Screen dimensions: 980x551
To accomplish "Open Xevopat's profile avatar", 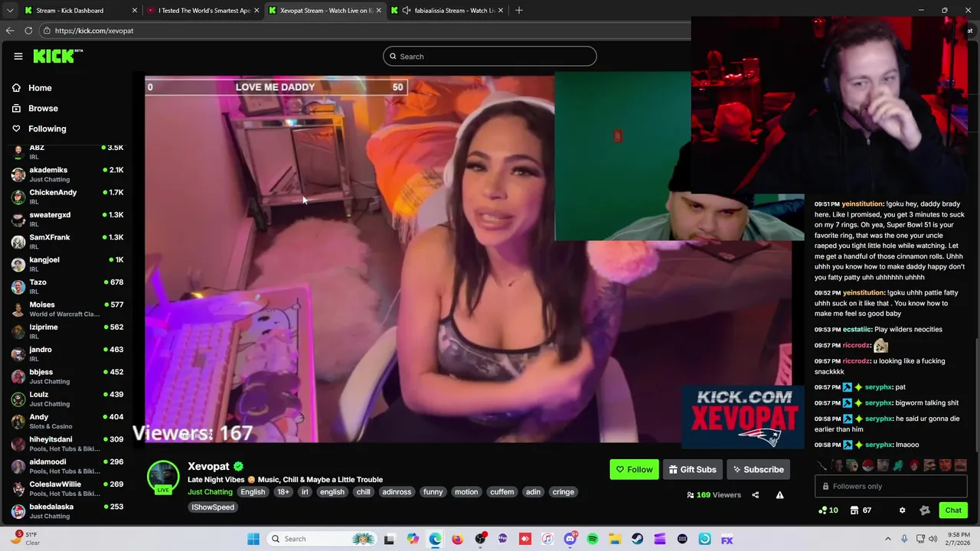I will click(x=163, y=476).
